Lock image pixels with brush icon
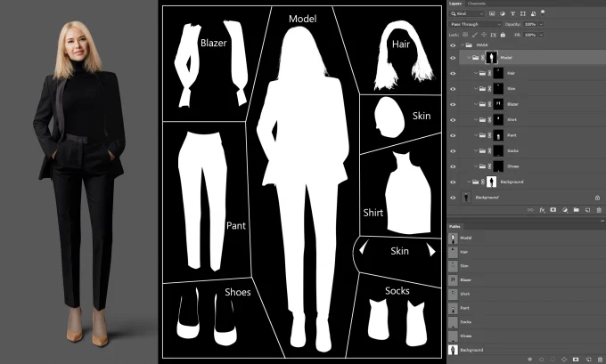606x364 pixels. click(477, 34)
